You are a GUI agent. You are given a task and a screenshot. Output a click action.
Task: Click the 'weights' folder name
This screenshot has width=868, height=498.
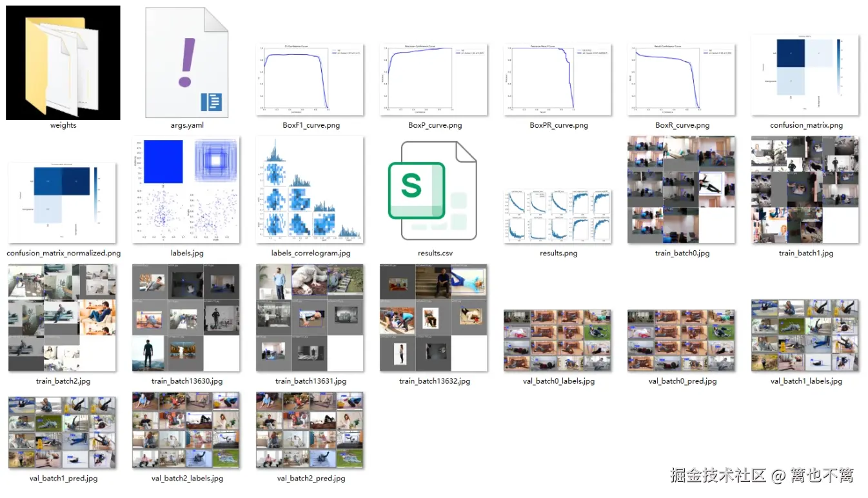[63, 125]
